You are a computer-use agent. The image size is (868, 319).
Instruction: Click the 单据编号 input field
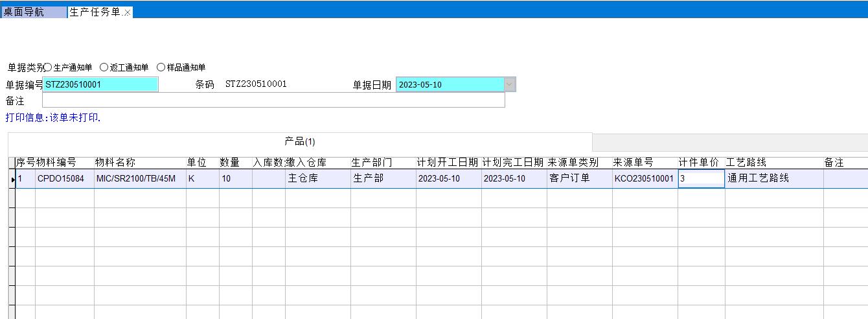point(100,84)
